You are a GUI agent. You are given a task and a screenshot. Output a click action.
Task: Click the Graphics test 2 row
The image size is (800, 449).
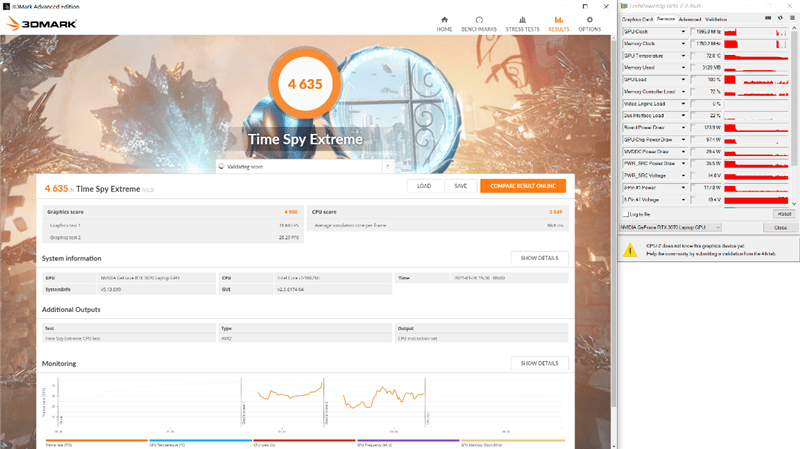[x=173, y=237]
